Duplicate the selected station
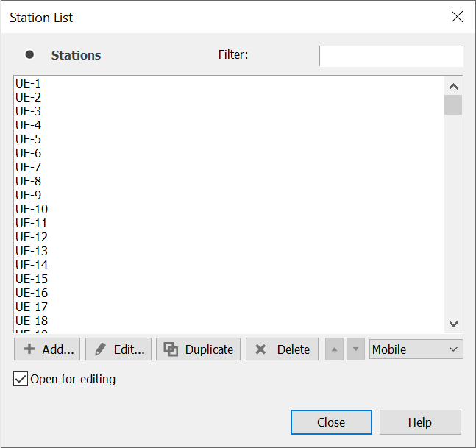This screenshot has height=448, width=476. pos(198,349)
